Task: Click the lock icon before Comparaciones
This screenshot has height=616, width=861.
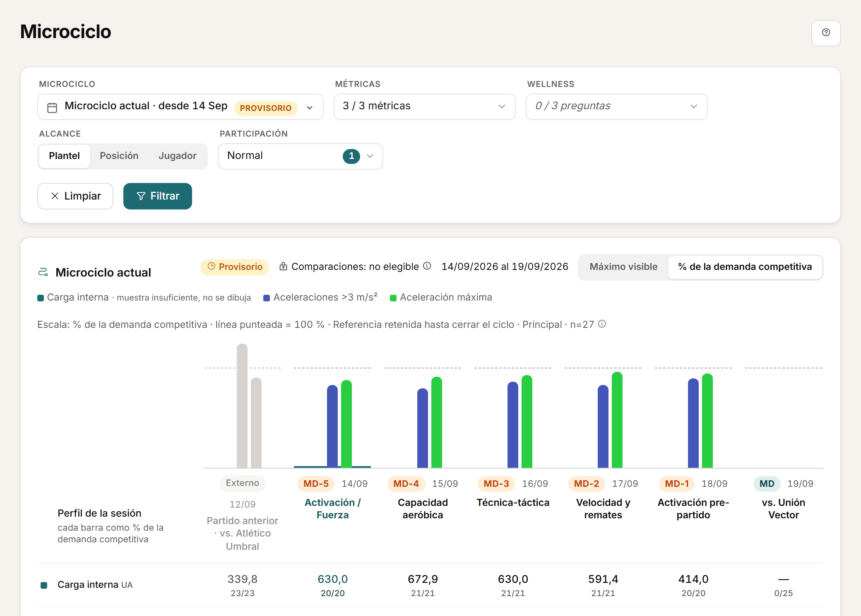Action: click(283, 266)
